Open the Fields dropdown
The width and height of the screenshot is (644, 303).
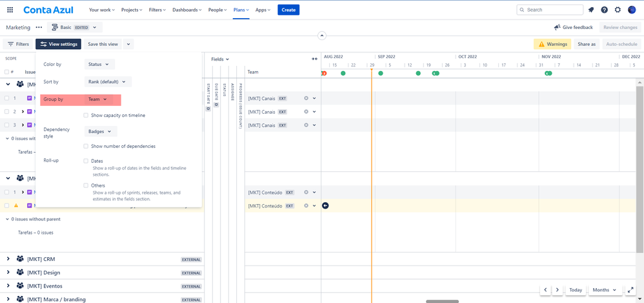(x=220, y=59)
